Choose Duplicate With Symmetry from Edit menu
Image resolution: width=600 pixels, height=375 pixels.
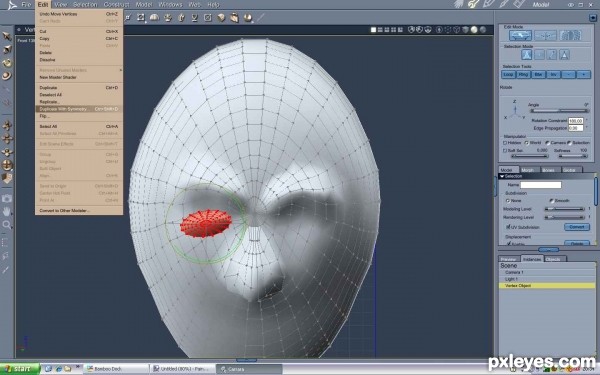tap(79, 109)
